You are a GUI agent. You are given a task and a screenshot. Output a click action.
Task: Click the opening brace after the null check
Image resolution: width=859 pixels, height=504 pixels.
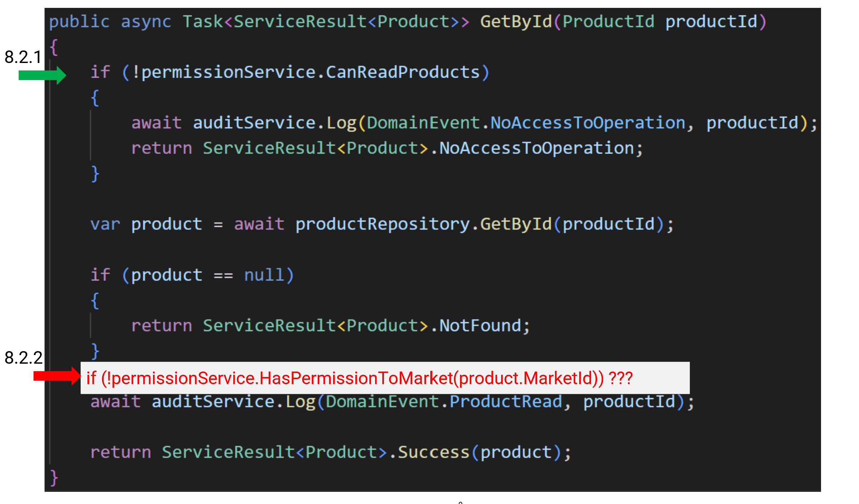(x=95, y=301)
